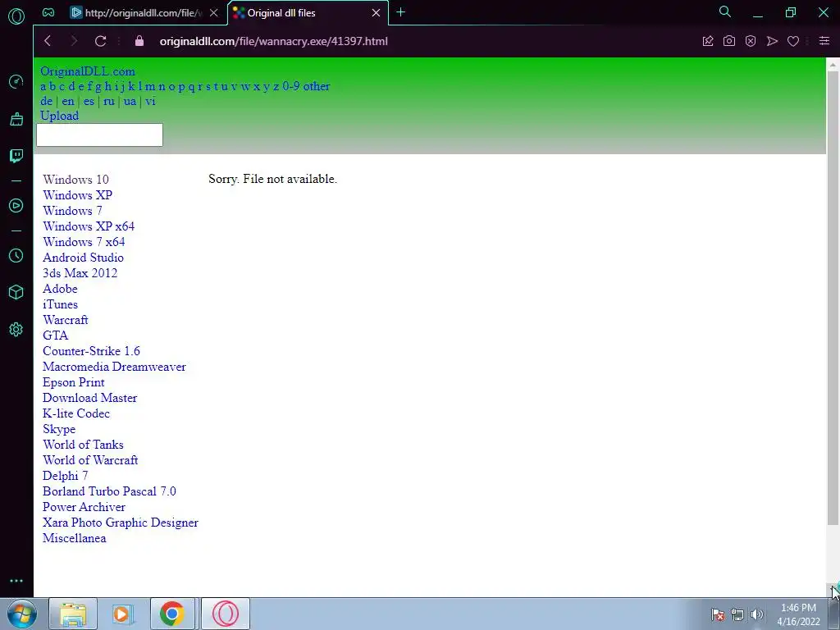Open the '0-9' index link
This screenshot has width=840, height=630.
(291, 86)
